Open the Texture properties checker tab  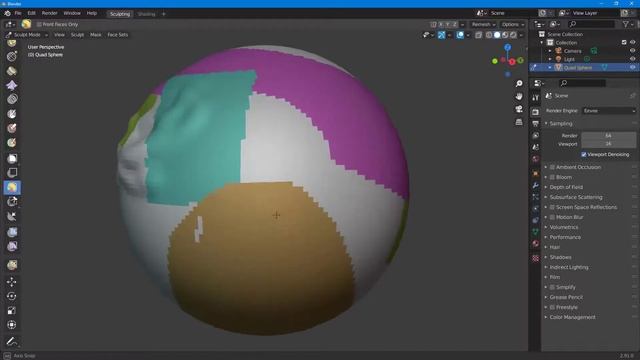point(536,258)
